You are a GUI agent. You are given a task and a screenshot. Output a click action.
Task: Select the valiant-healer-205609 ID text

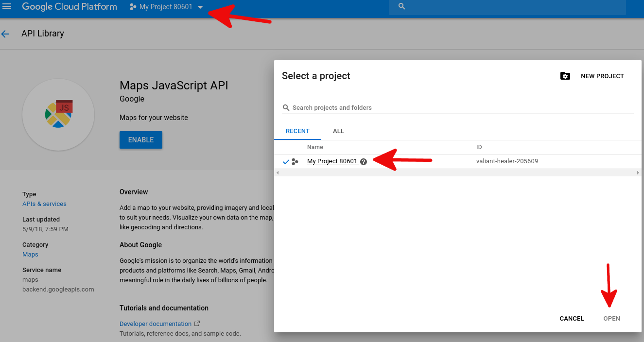click(x=507, y=161)
